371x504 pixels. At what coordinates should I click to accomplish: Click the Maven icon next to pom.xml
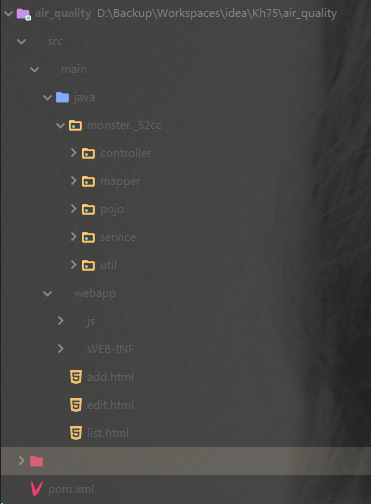(x=36, y=489)
